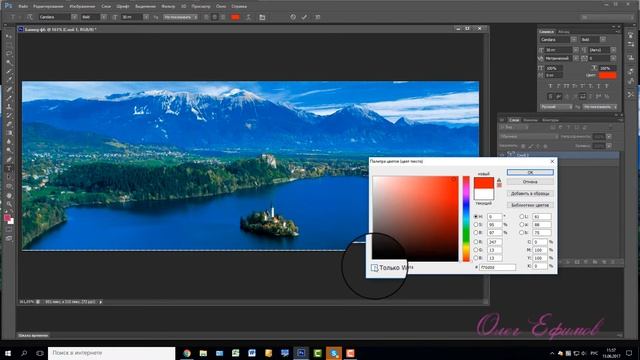The height and width of the screenshot is (360, 640).
Task: Select the Rectangular Marquee tool
Action: point(9,45)
